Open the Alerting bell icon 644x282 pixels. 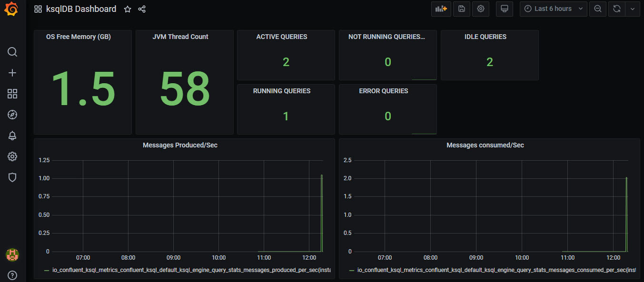(x=12, y=136)
